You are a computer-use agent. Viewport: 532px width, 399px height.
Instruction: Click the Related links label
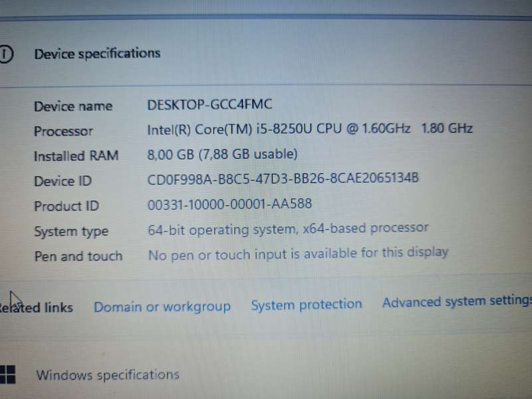click(37, 307)
